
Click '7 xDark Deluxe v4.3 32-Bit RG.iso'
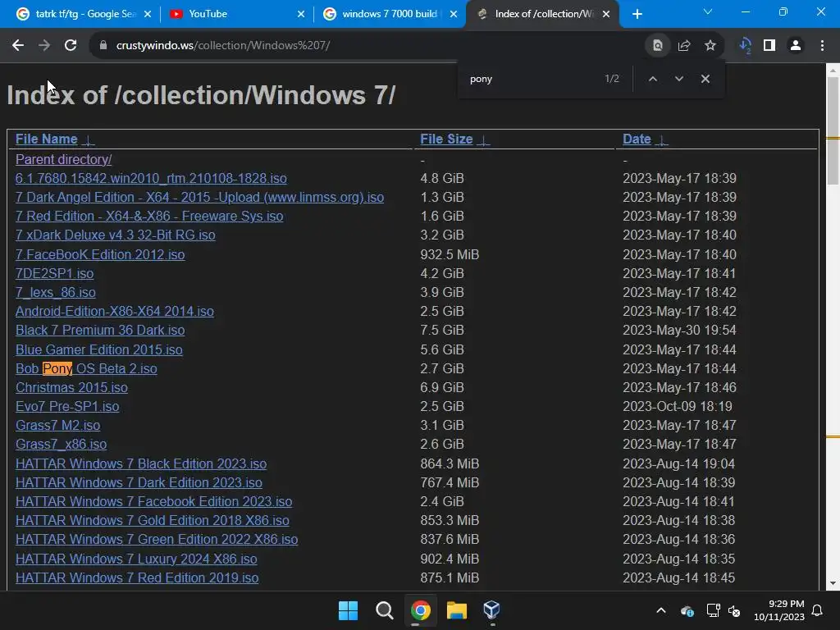[x=116, y=235]
